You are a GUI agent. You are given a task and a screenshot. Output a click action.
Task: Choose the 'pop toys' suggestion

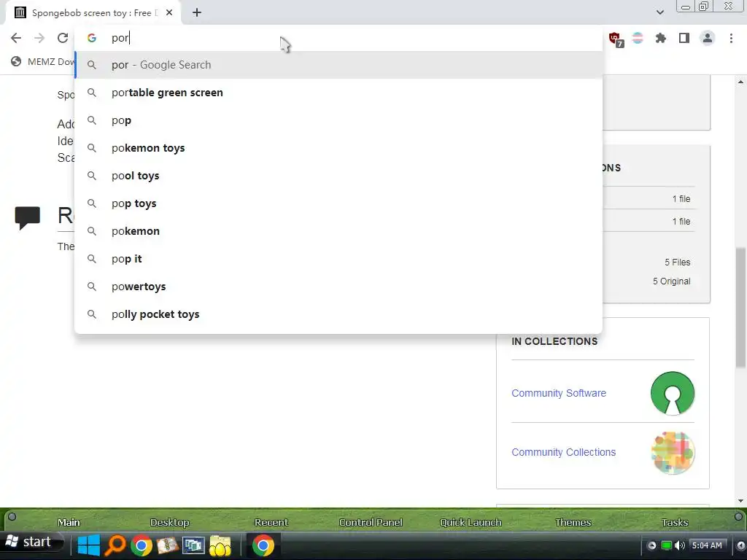[x=338, y=203]
